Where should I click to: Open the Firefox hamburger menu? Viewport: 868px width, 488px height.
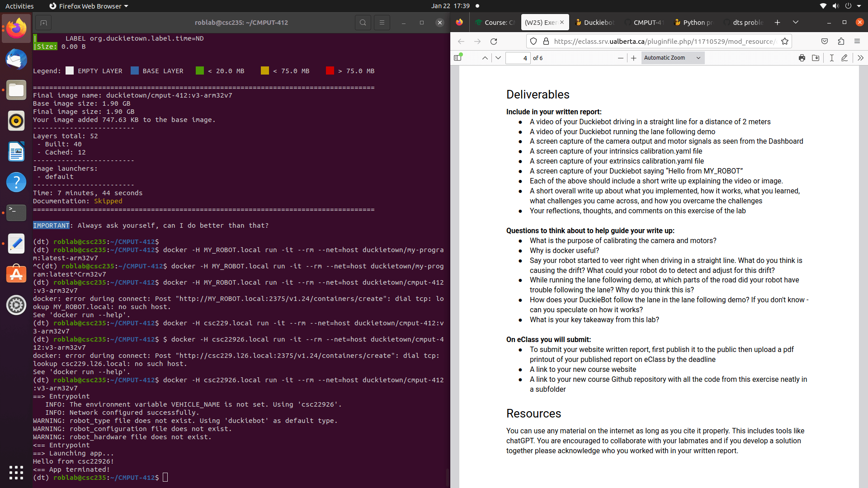coord(857,41)
